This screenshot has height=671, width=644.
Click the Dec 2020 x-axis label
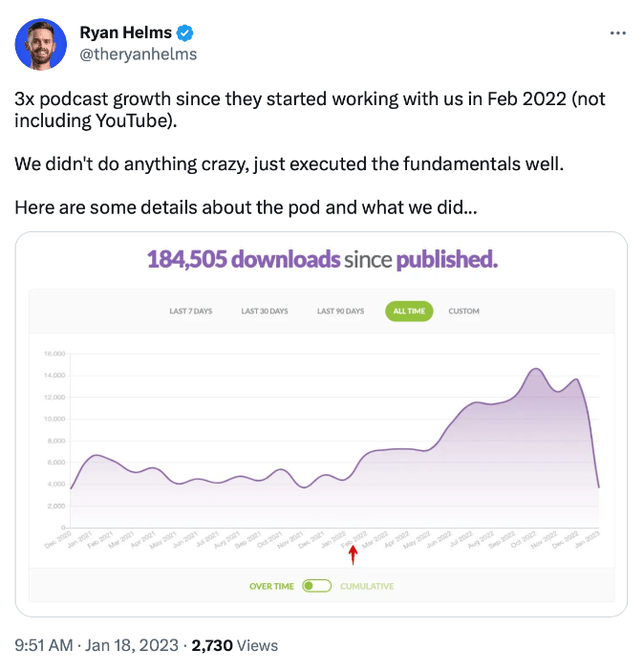click(57, 540)
